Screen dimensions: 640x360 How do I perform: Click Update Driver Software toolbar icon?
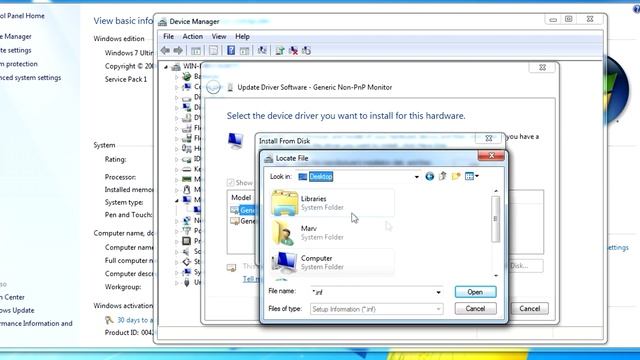(280, 51)
